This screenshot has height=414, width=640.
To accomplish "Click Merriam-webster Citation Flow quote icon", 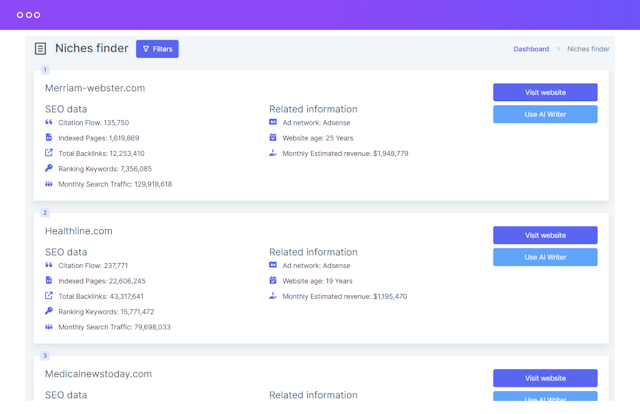I will tap(49, 123).
